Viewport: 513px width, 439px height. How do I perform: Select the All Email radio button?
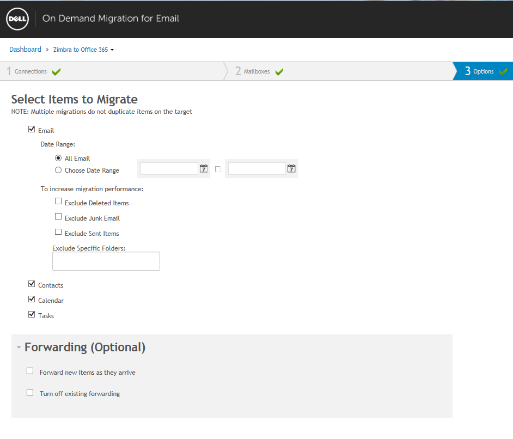pos(58,158)
